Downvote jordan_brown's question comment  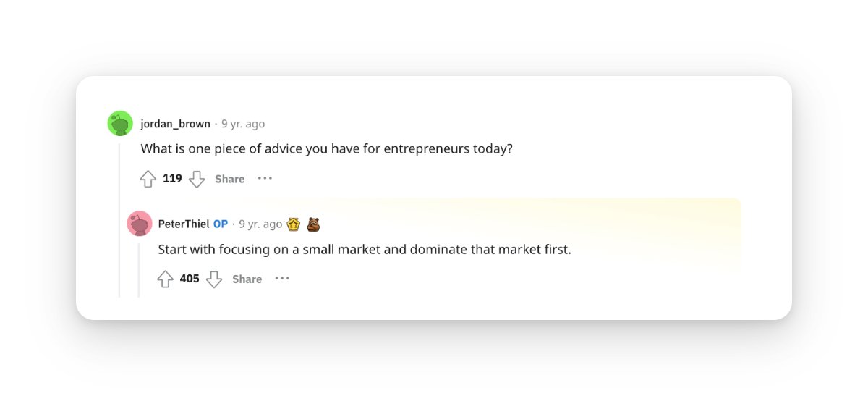[x=197, y=179]
